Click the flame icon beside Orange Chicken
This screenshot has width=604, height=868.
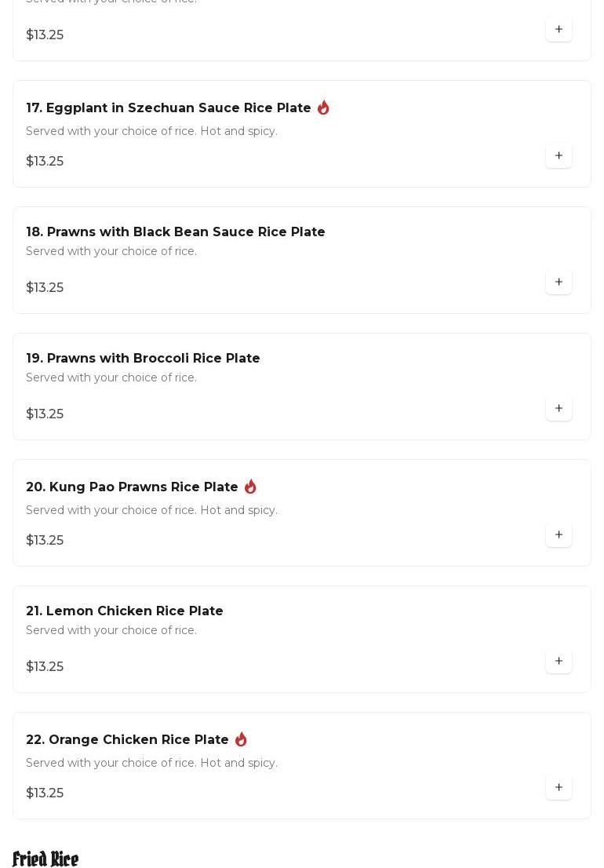241,739
